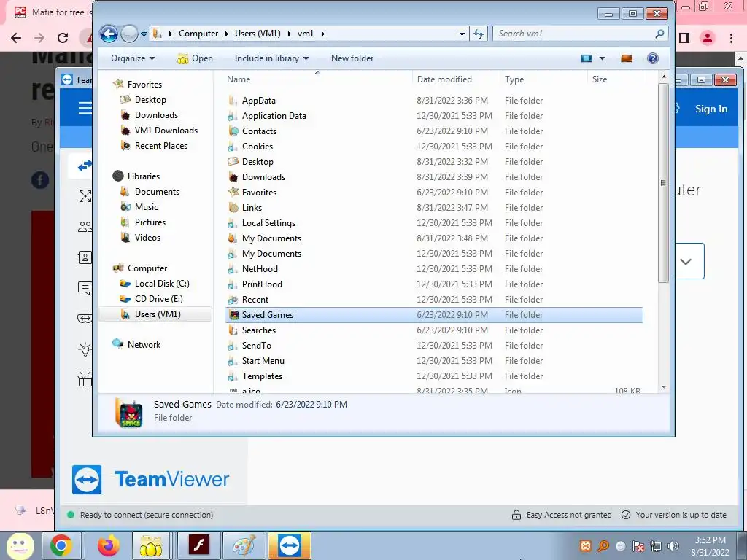Open Chrome from the taskbar
Screen dimensions: 747x560
61,545
